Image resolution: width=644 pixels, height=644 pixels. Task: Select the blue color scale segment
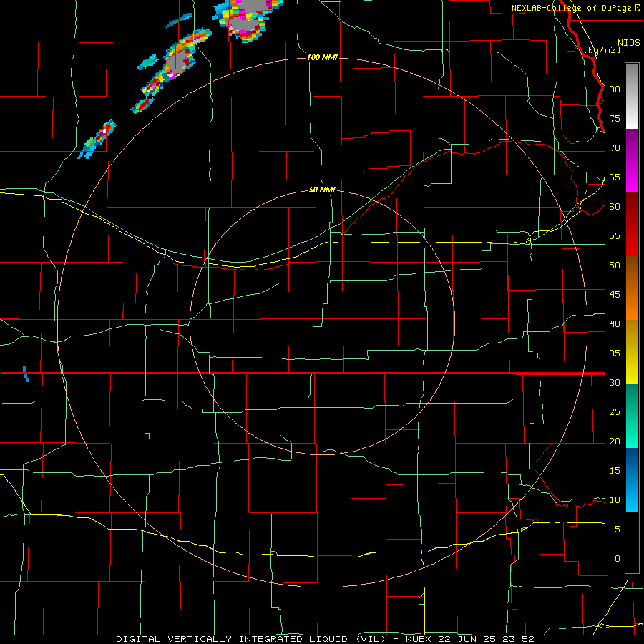[632, 479]
